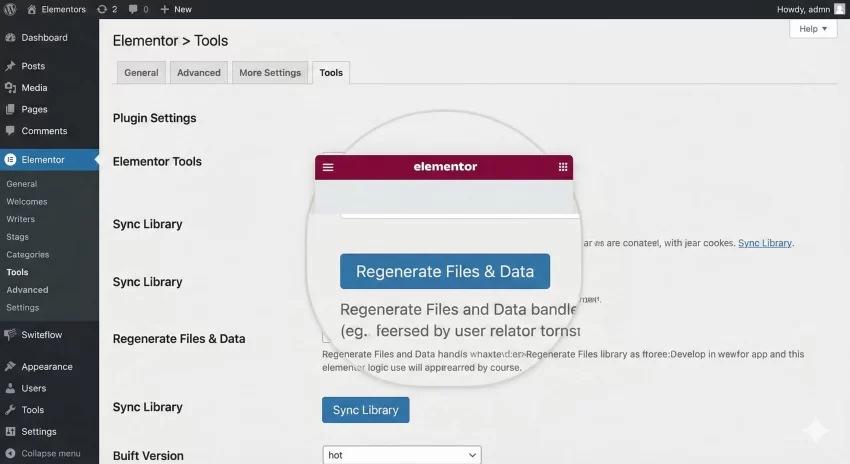Select Elementor submenu item Settings
The image size is (850, 464).
pos(23,307)
